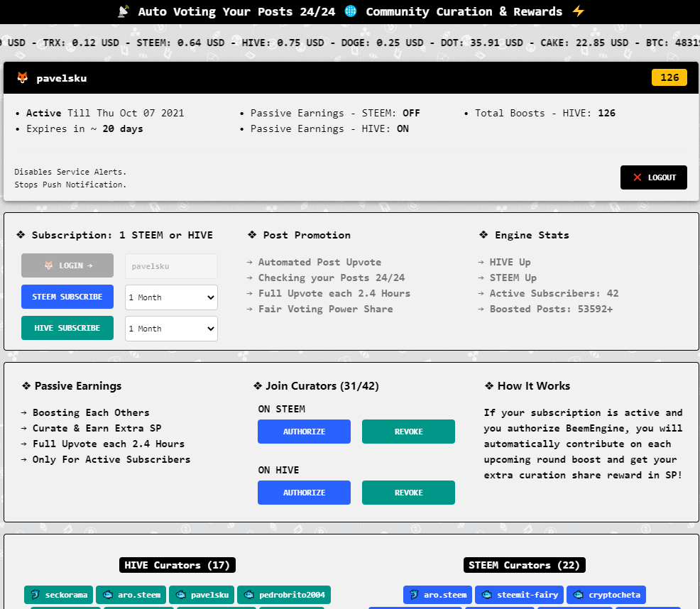Click 'Passive Earnings - HIVE: ON' status

[x=329, y=128]
